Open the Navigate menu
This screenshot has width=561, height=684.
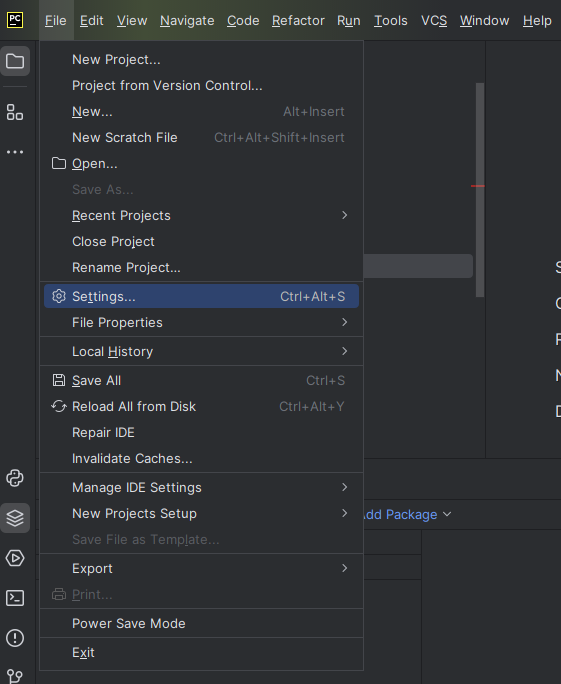[187, 21]
